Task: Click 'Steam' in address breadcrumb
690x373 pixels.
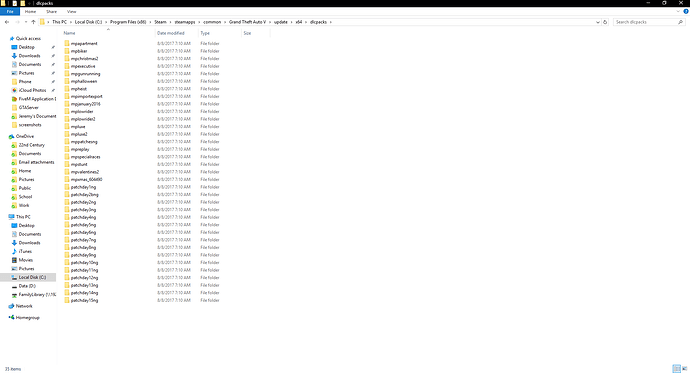Action: pyautogui.click(x=160, y=22)
